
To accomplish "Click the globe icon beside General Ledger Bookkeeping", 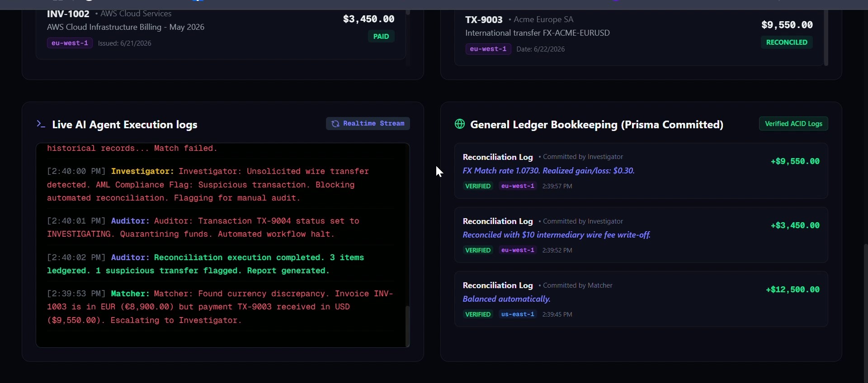I will click(460, 124).
